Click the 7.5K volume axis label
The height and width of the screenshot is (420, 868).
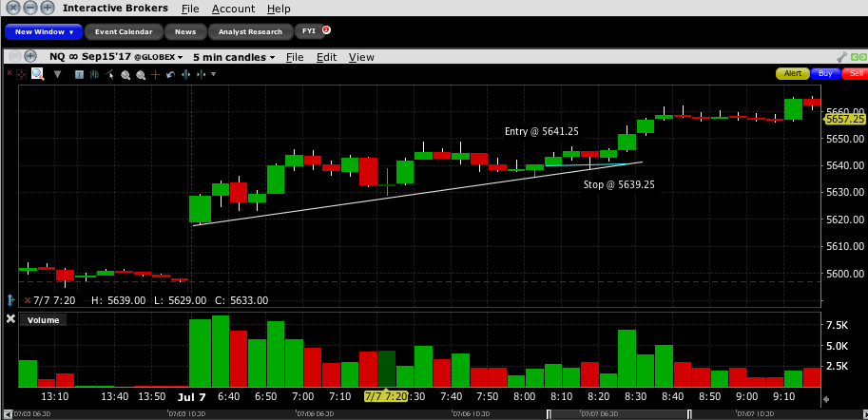pos(838,325)
